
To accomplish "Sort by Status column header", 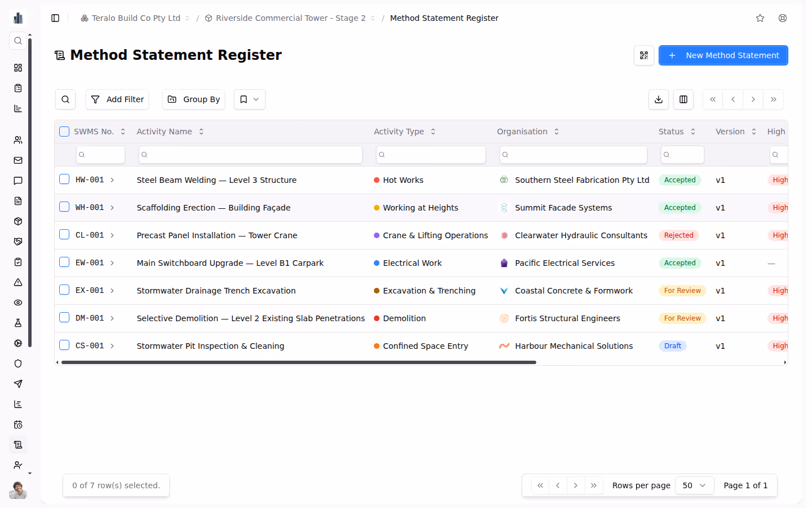I will tap(677, 132).
